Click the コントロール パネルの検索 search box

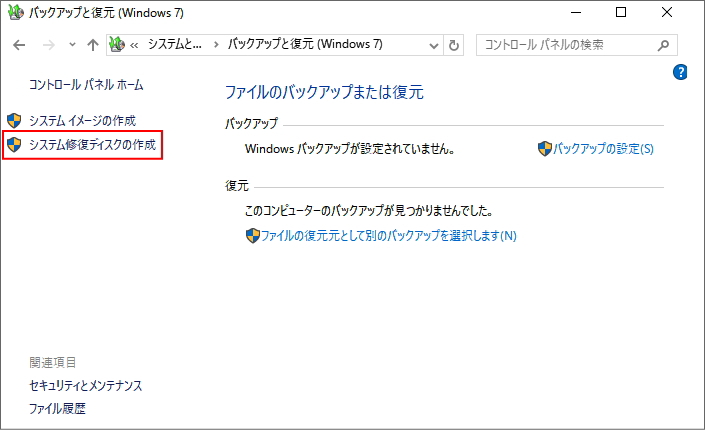565,46
